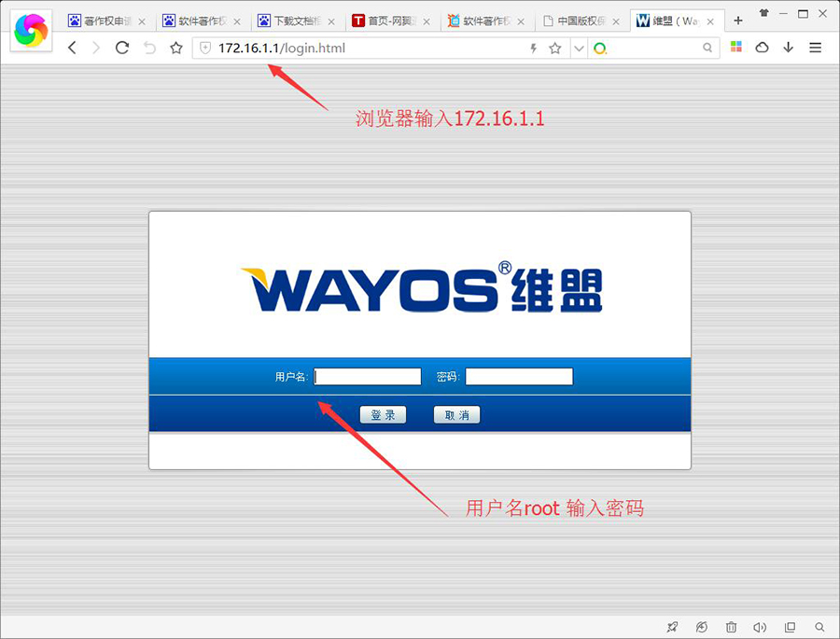Image resolution: width=840 pixels, height=639 pixels.
Task: Click the cloud icon in the toolbar
Action: [762, 48]
